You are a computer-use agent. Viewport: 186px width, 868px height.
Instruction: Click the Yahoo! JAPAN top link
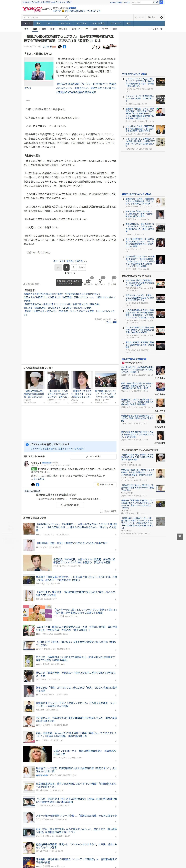(x=116, y=2)
